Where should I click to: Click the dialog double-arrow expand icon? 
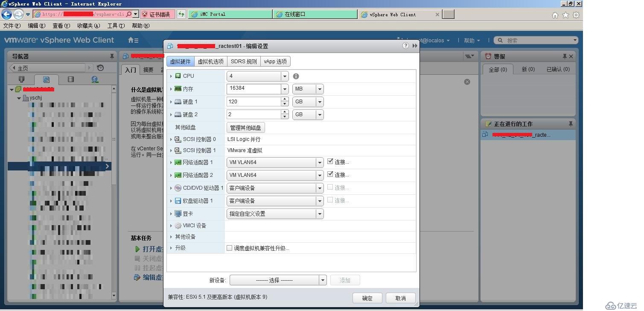click(x=415, y=46)
